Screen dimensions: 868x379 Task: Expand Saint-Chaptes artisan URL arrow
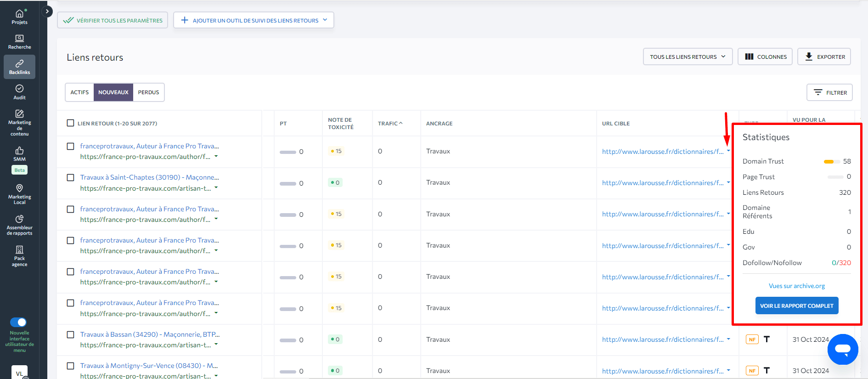pyautogui.click(x=216, y=187)
